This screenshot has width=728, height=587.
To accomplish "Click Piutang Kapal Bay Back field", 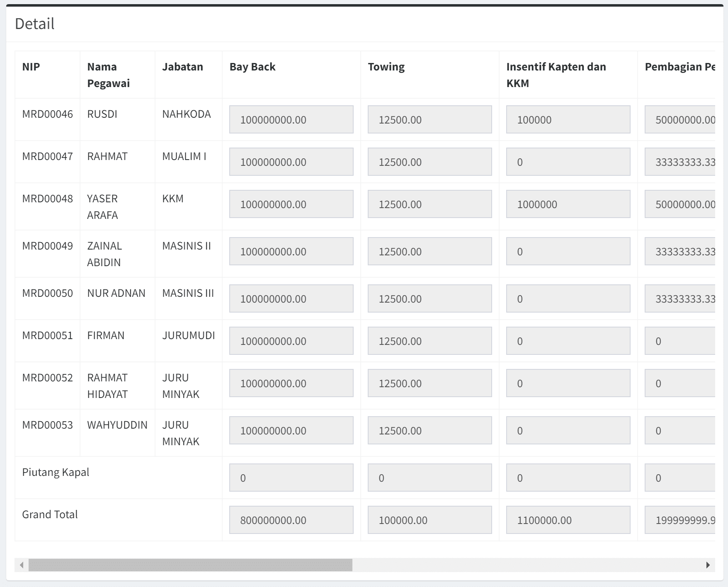I will click(x=291, y=478).
